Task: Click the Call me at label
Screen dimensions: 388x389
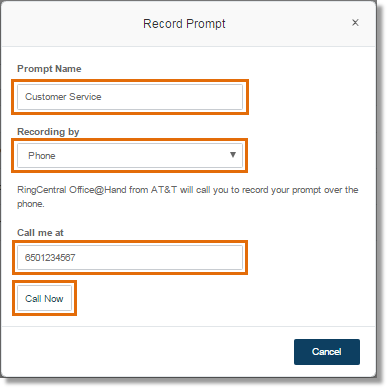Action: point(40,233)
